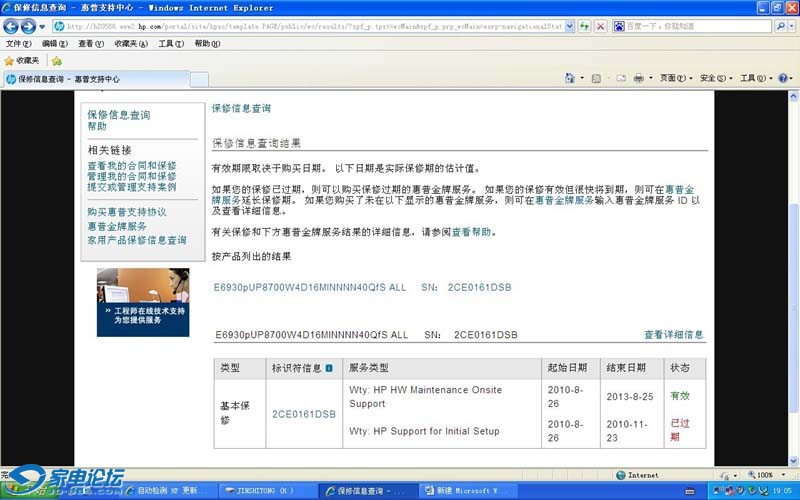The image size is (800, 500).
Task: Open 管理我的合同和保修 link
Action: point(132,177)
